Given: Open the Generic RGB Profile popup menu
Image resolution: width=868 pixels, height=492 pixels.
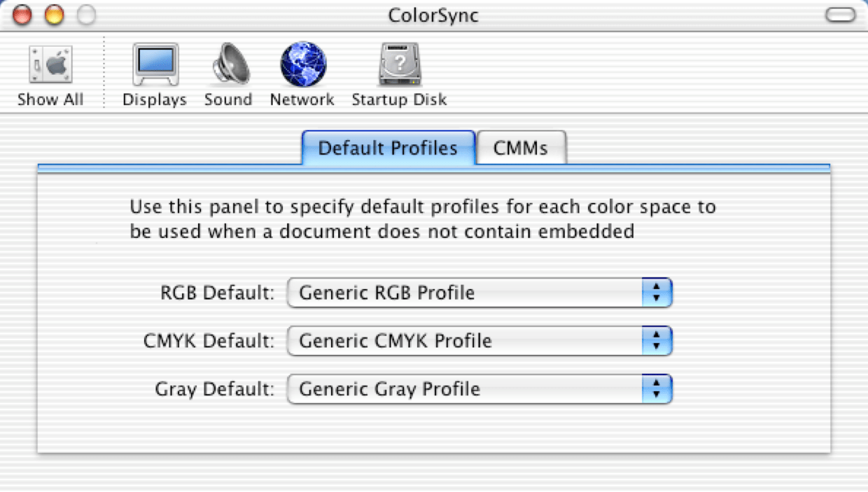Looking at the screenshot, I should pyautogui.click(x=465, y=293).
